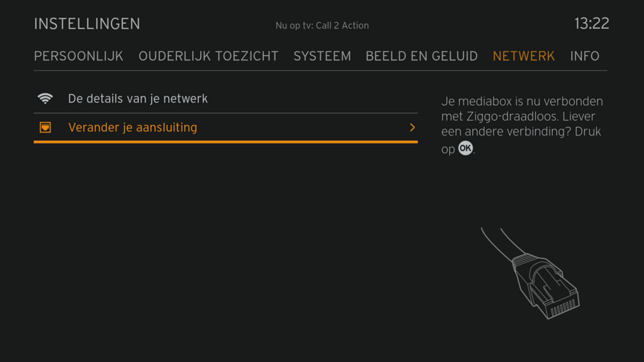This screenshot has height=362, width=644.
Task: Click the WiFi icon beside network details
Action: click(45, 98)
